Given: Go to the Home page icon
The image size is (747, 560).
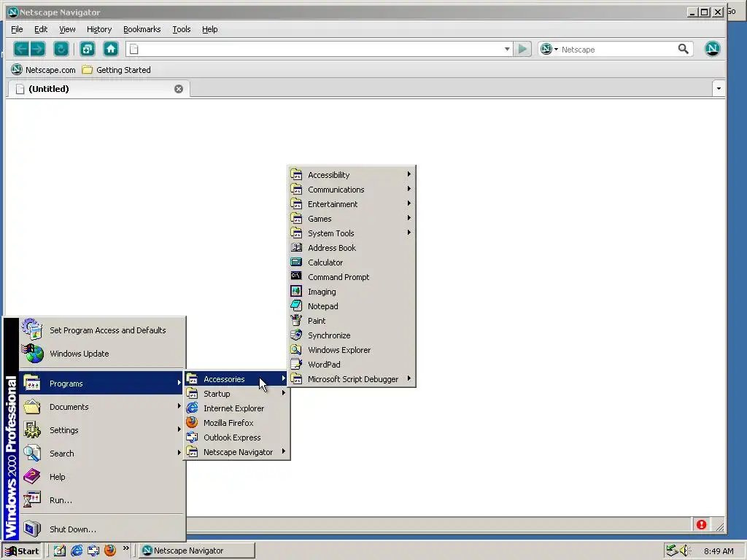Looking at the screenshot, I should point(111,49).
